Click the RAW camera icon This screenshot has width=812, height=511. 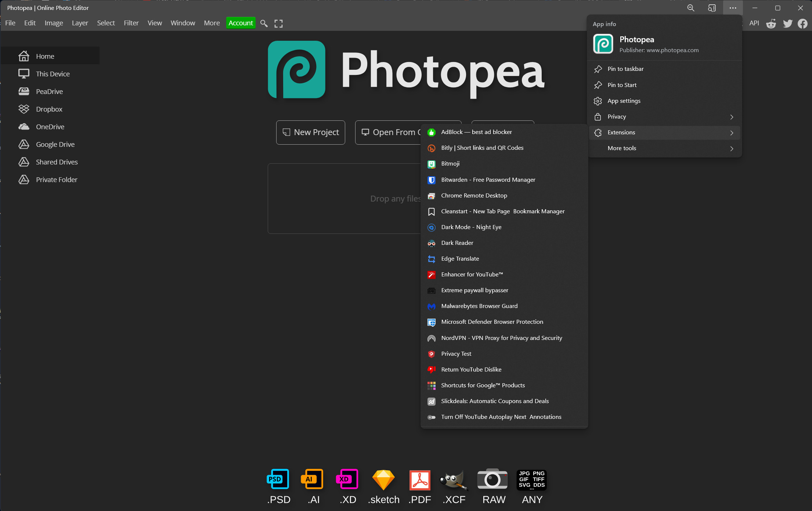492,480
